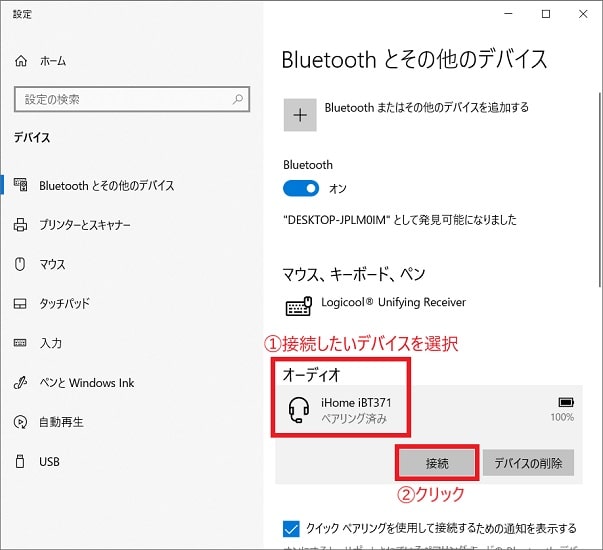Open タッチパッド settings page
Image resolution: width=603 pixels, height=550 pixels.
pos(64,303)
